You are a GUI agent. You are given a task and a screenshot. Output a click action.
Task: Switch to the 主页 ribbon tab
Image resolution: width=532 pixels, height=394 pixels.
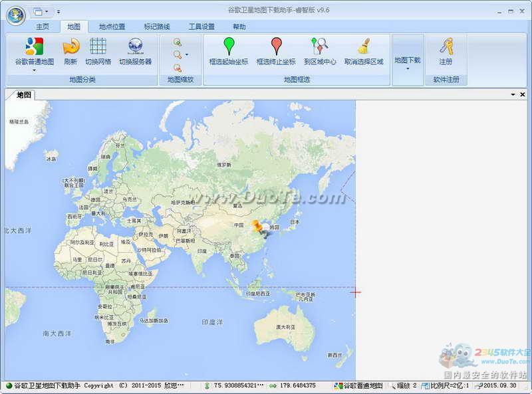43,27
